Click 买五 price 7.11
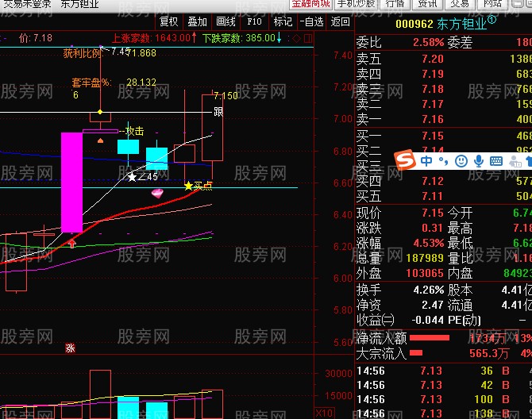 pos(433,196)
